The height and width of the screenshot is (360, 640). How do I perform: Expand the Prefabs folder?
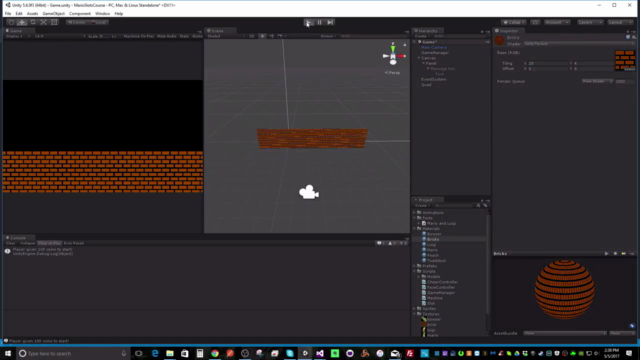click(415, 266)
